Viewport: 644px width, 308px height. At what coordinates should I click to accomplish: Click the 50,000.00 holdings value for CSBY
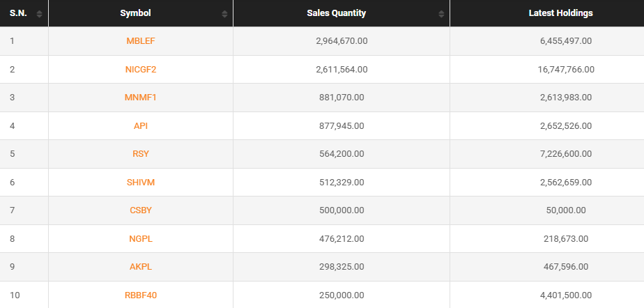click(x=566, y=210)
